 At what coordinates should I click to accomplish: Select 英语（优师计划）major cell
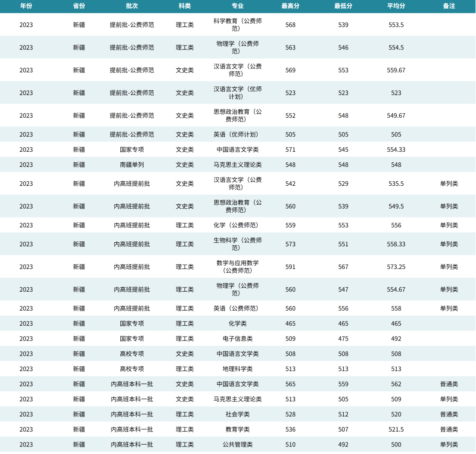(238, 134)
